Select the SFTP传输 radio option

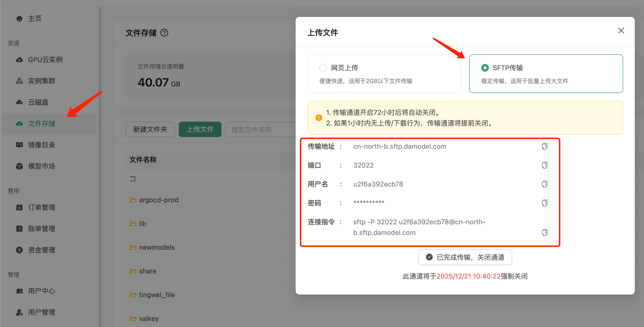pos(485,68)
